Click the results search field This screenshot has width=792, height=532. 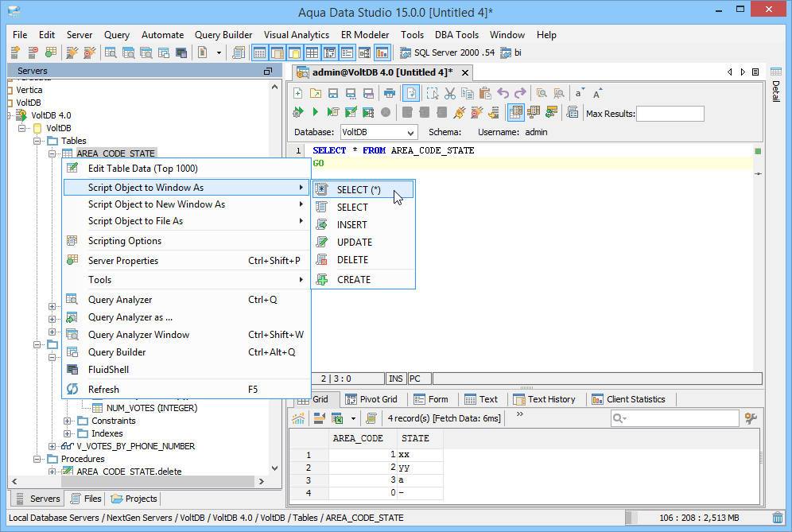click(x=674, y=418)
